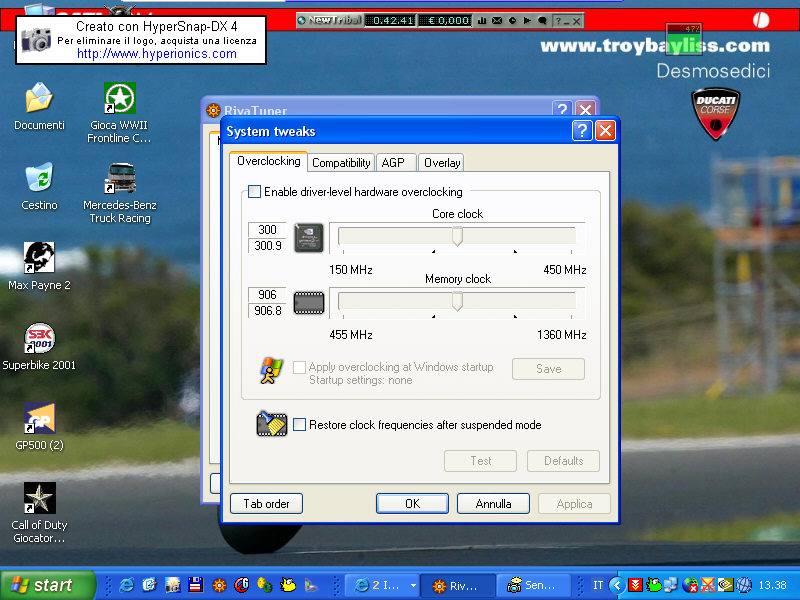This screenshot has height=600, width=800.
Task: Click the memory chip icon next to Memory clock
Action: 309,303
